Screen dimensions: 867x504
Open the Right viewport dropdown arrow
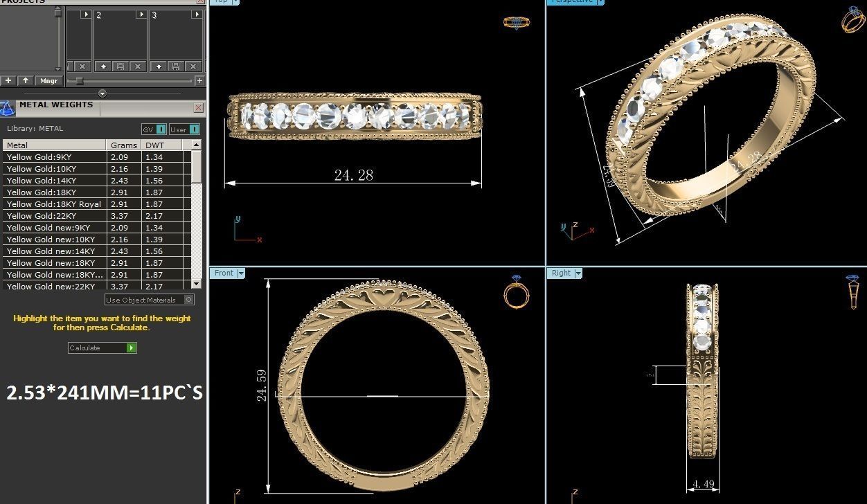pyautogui.click(x=578, y=273)
